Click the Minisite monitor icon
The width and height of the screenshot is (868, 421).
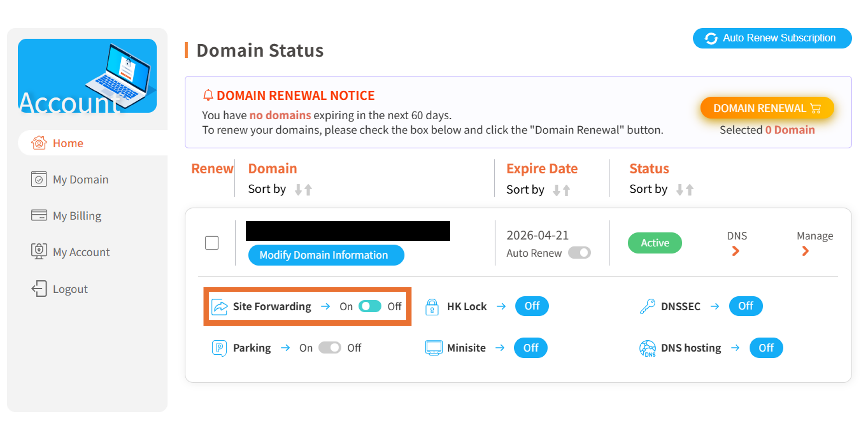click(x=433, y=347)
